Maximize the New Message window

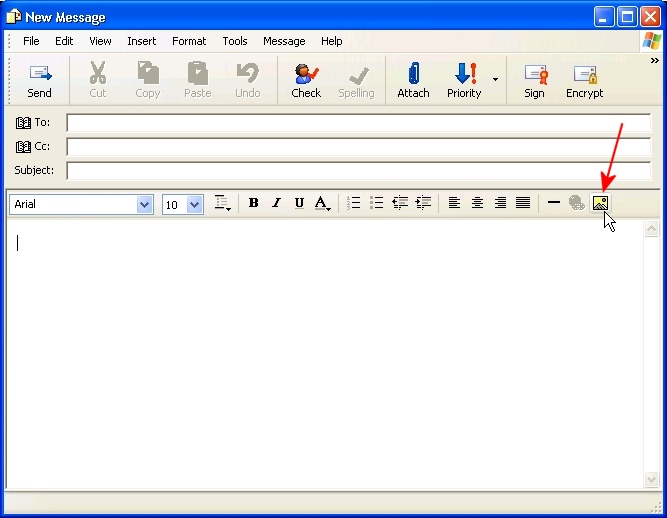[627, 17]
